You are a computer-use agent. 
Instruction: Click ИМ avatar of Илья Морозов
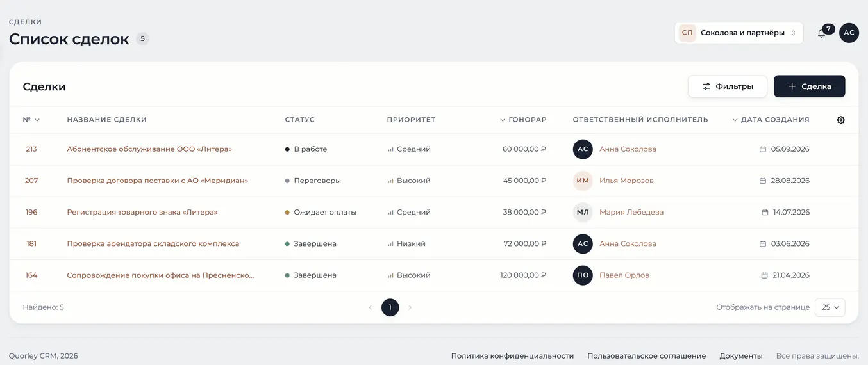point(583,181)
